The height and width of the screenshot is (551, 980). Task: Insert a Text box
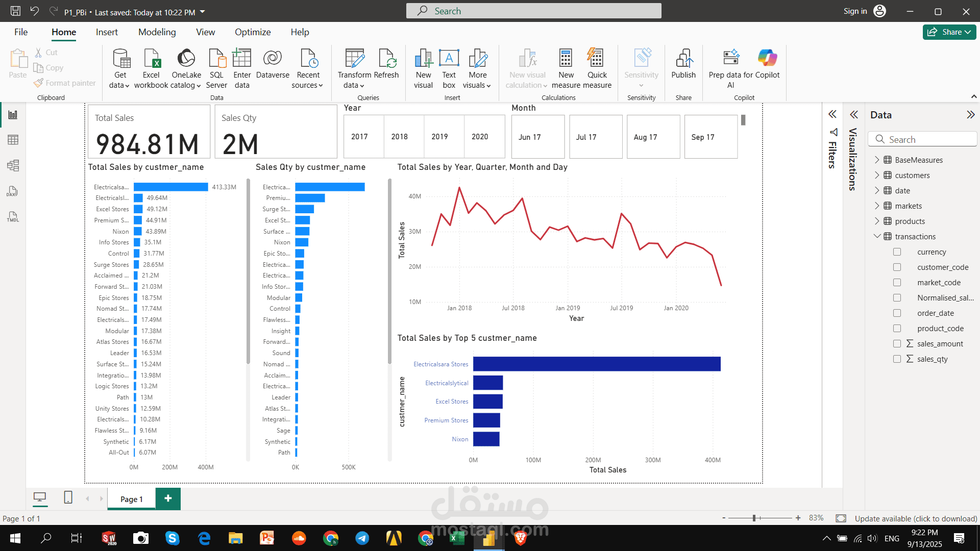coord(449,59)
